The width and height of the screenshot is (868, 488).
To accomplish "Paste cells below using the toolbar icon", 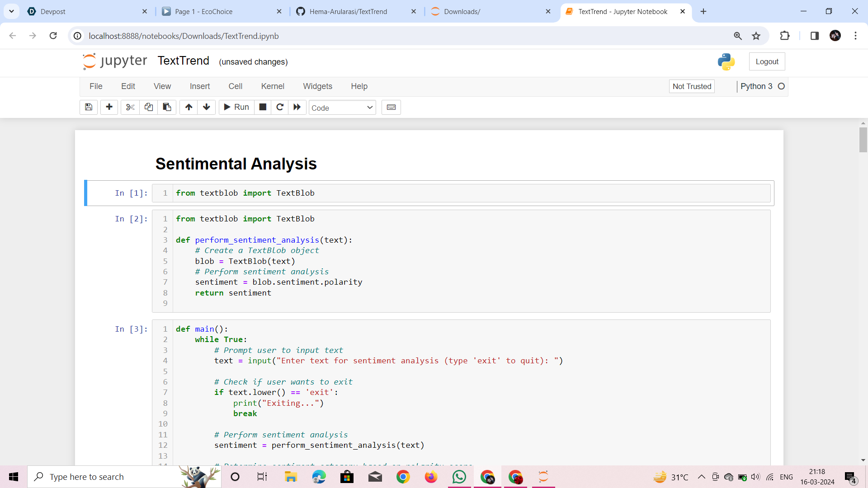I will 167,107.
